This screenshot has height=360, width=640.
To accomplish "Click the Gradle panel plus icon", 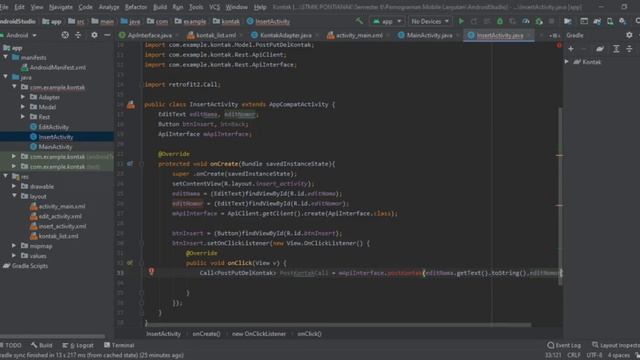I will click(x=571, y=49).
